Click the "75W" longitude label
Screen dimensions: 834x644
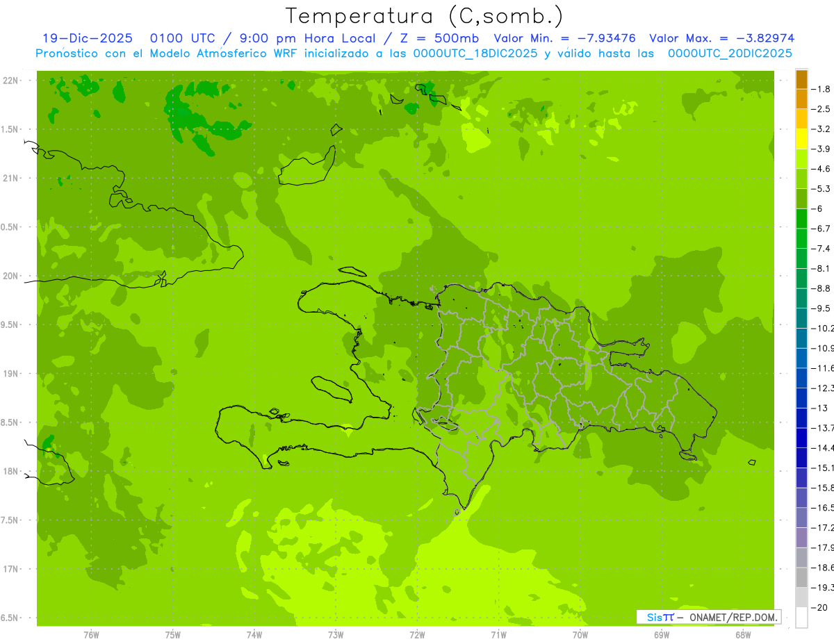point(173,634)
